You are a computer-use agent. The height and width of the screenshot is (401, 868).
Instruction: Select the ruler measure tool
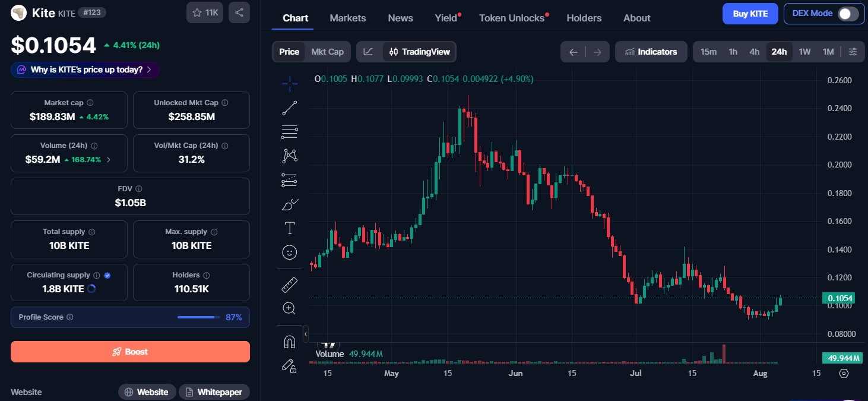(290, 285)
